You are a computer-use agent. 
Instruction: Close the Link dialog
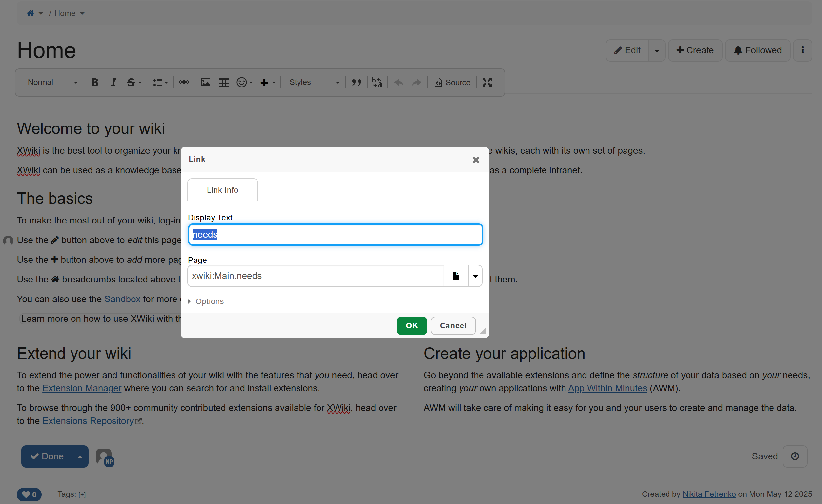pos(476,160)
